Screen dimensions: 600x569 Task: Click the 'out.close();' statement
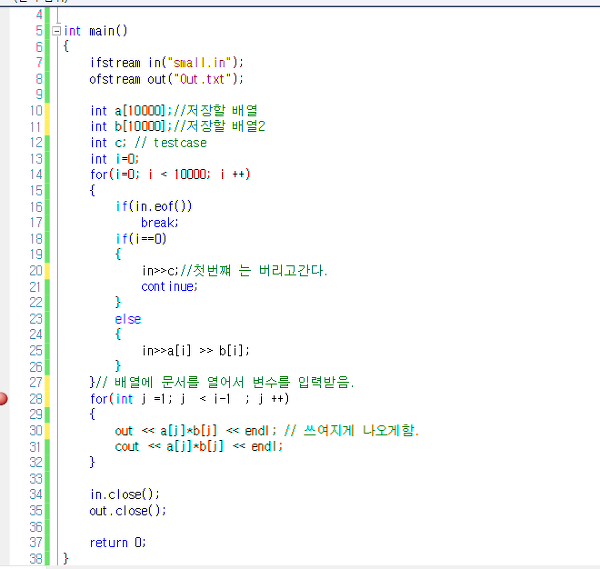(127, 510)
